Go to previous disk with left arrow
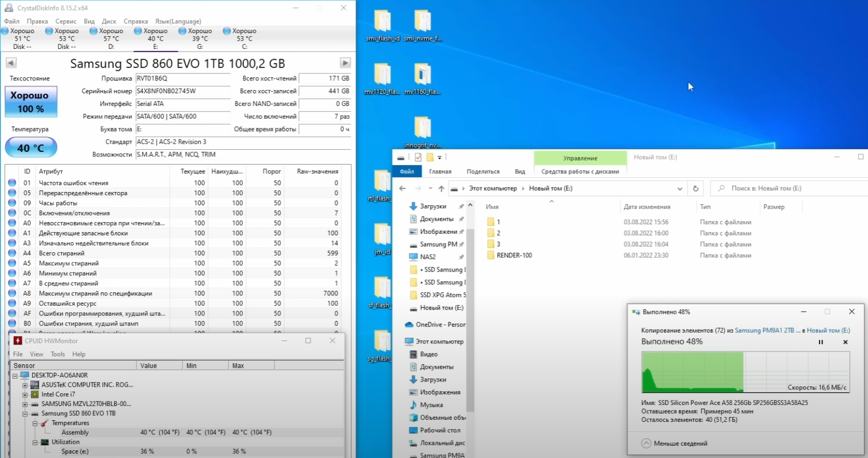The width and height of the screenshot is (868, 458). click(11, 63)
